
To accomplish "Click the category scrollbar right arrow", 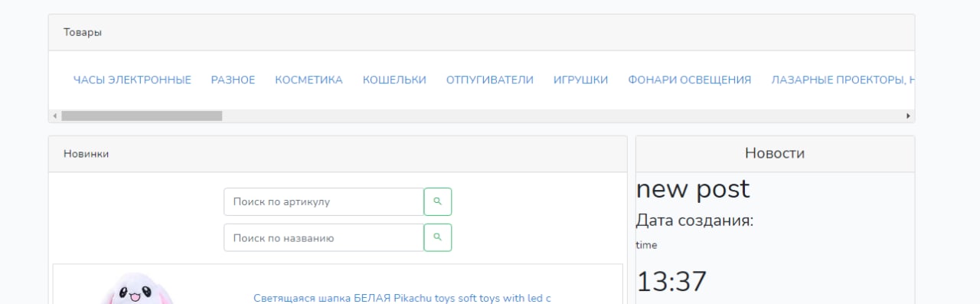I will point(909,116).
